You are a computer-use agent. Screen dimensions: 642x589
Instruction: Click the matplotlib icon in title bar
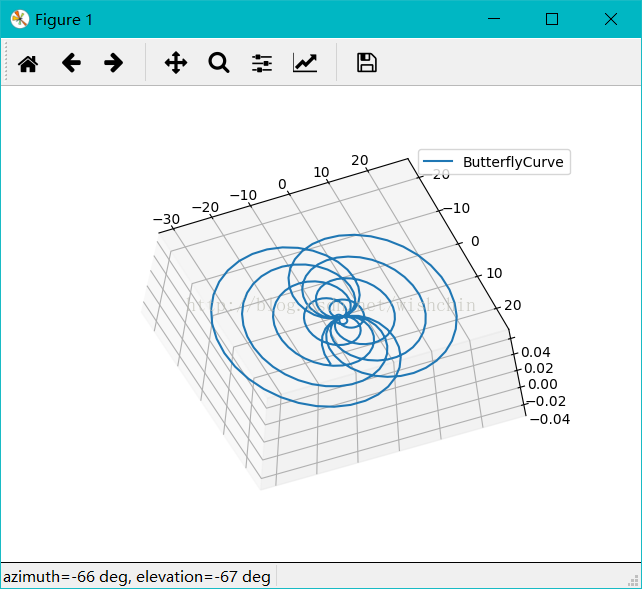tap(20, 19)
